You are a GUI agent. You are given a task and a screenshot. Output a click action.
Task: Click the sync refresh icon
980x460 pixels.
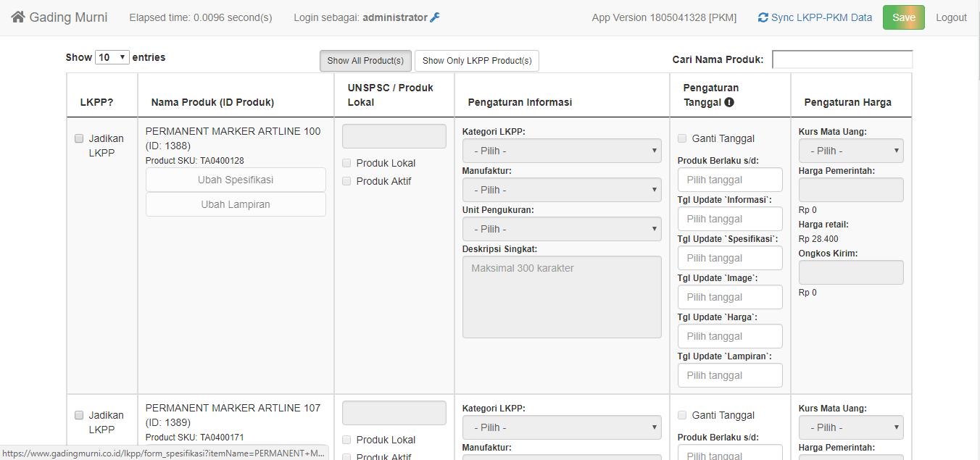(763, 17)
